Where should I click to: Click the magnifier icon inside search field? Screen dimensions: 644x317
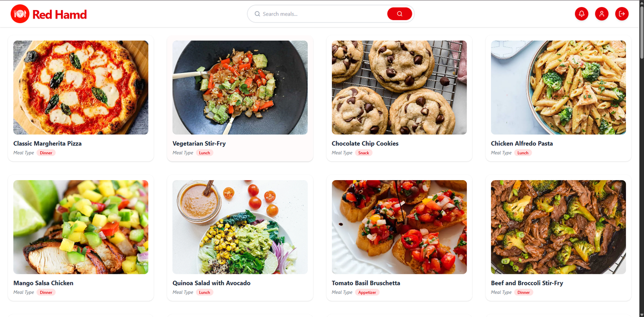[x=257, y=14]
